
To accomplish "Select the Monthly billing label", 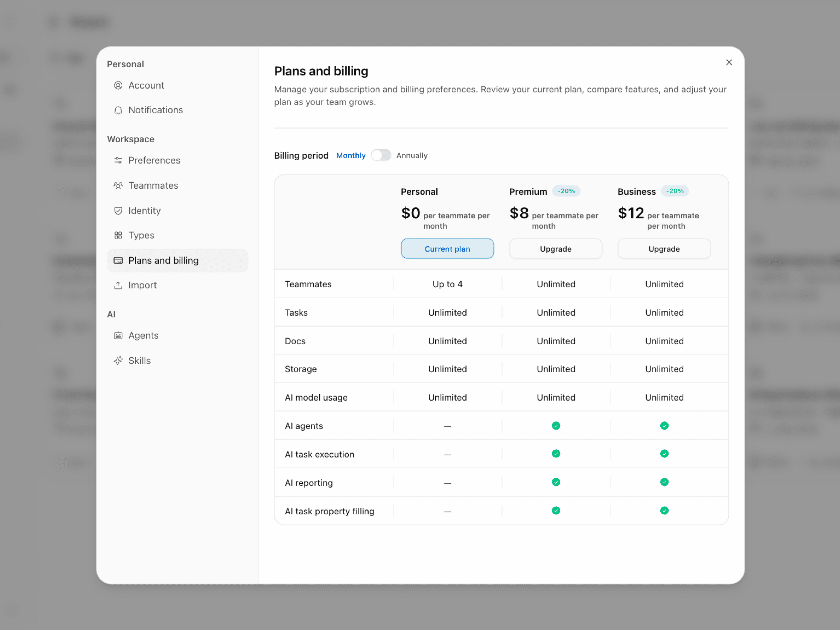I will (x=351, y=155).
